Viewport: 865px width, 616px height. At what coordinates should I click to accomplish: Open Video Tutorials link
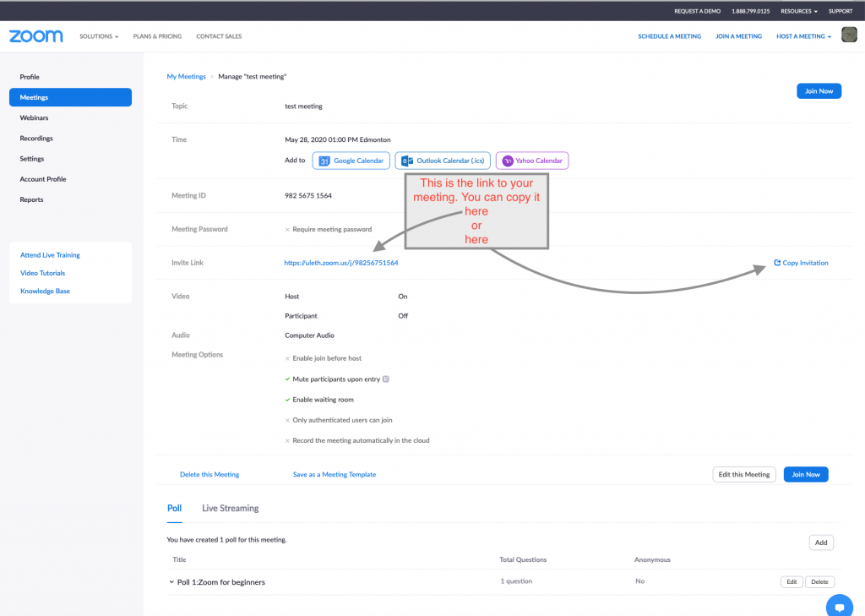coord(42,273)
